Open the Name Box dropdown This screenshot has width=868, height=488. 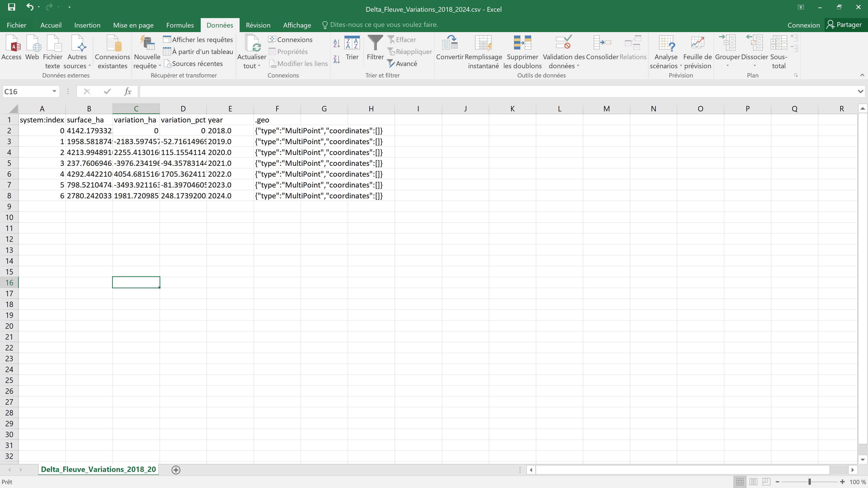point(54,91)
